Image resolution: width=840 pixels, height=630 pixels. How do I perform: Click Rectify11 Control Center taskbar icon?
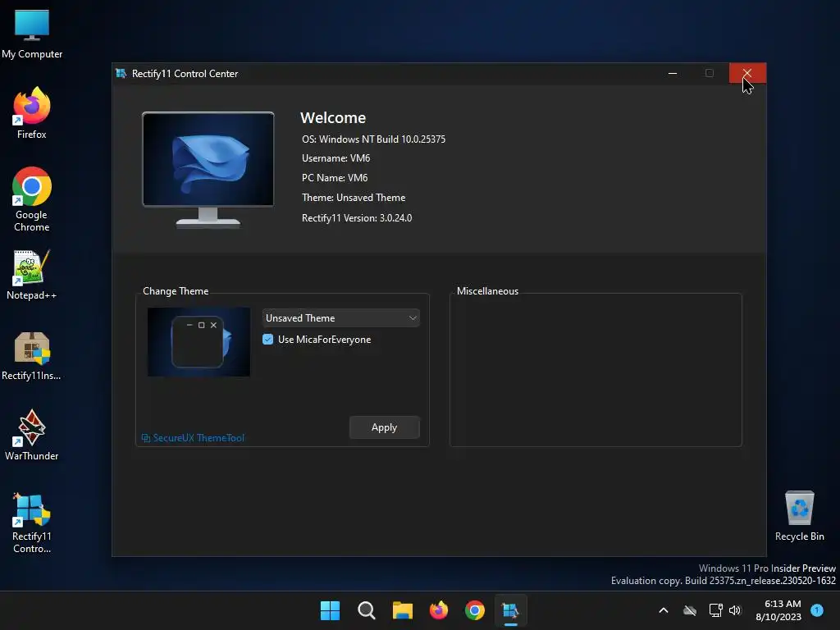[510, 610]
